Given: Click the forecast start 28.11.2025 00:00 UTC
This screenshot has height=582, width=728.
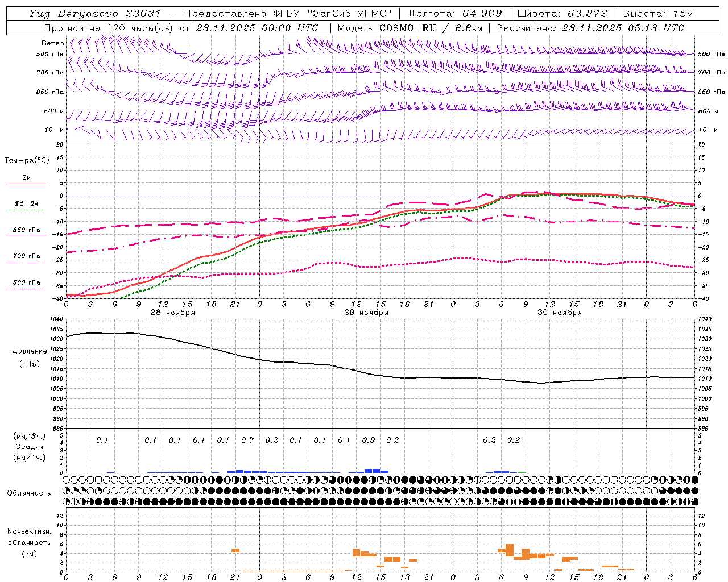Looking at the screenshot, I should (257, 28).
